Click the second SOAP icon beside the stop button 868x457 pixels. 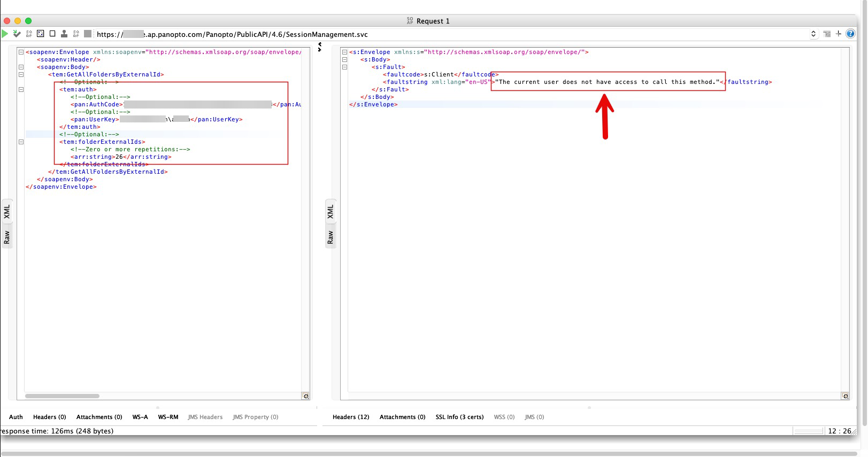76,34
